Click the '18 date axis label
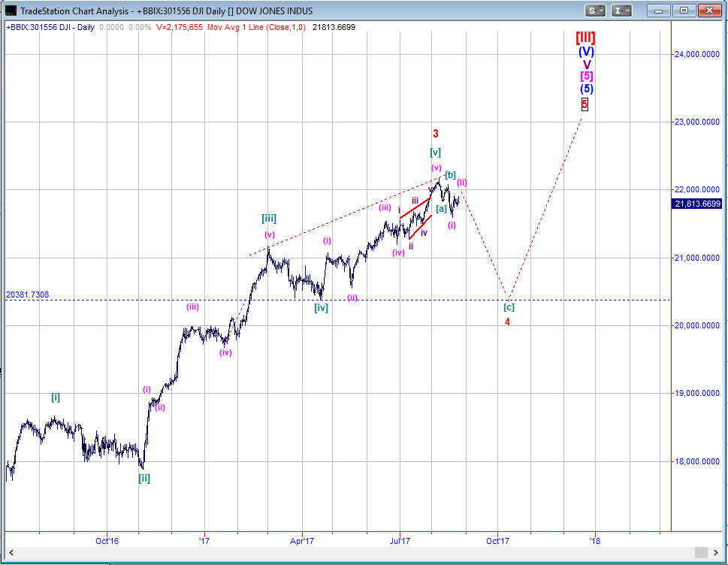 (595, 541)
